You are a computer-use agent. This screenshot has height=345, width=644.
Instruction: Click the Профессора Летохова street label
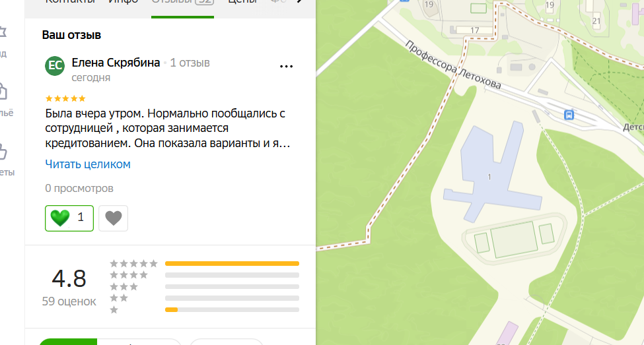(x=453, y=65)
